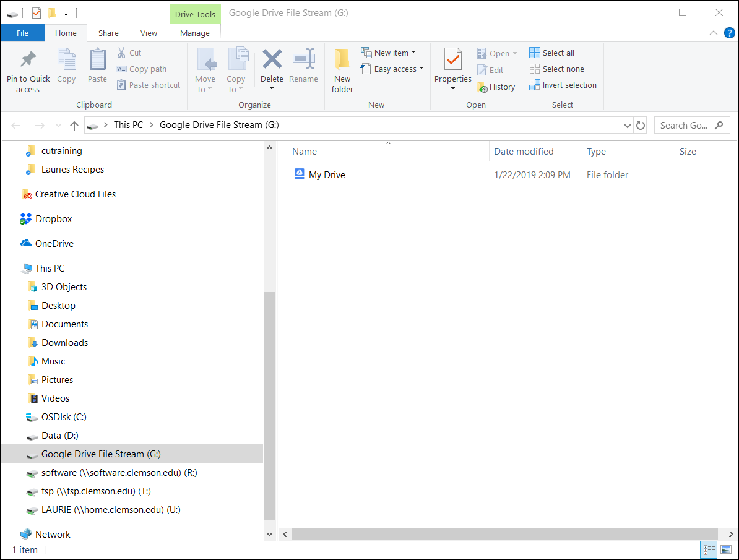The height and width of the screenshot is (560, 739).
Task: Open the File menu tab
Action: pyautogui.click(x=23, y=33)
